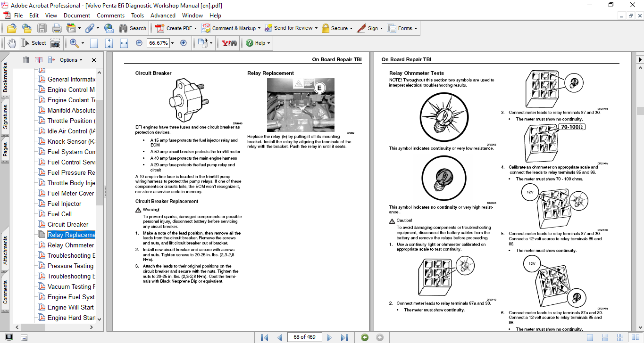644x343 pixels.
Task: Select the Hand tool
Action: pos(11,43)
